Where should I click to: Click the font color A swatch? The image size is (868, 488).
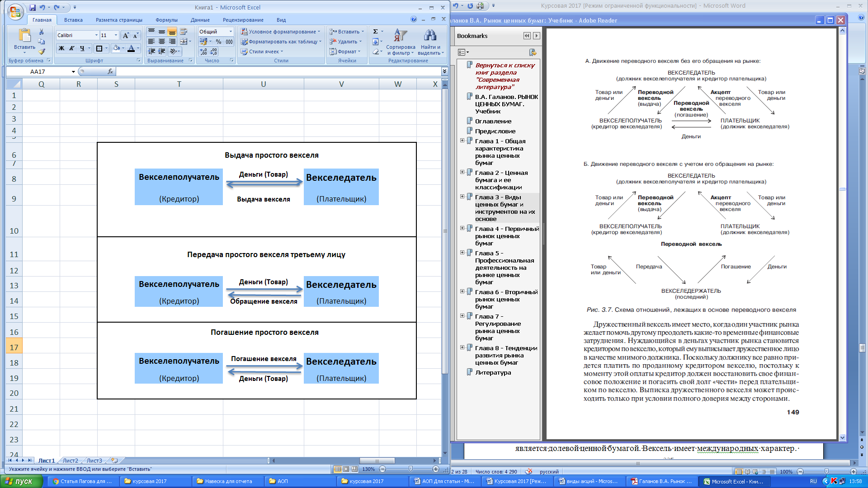coord(131,48)
